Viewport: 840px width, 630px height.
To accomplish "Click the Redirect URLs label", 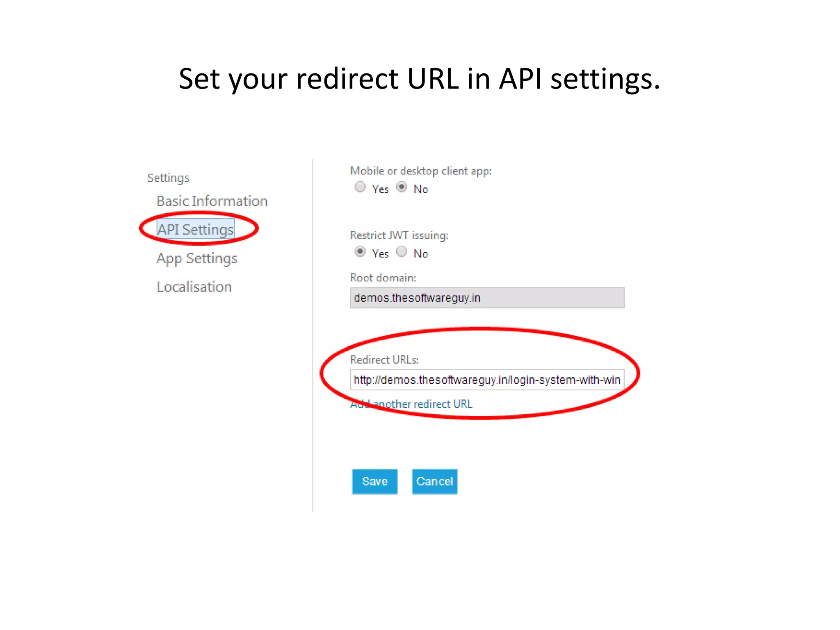I will coord(384,360).
